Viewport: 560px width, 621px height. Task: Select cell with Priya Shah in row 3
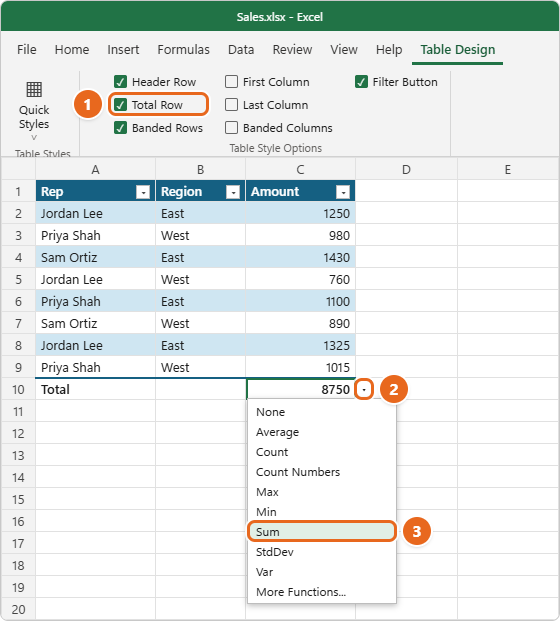pyautogui.click(x=95, y=236)
